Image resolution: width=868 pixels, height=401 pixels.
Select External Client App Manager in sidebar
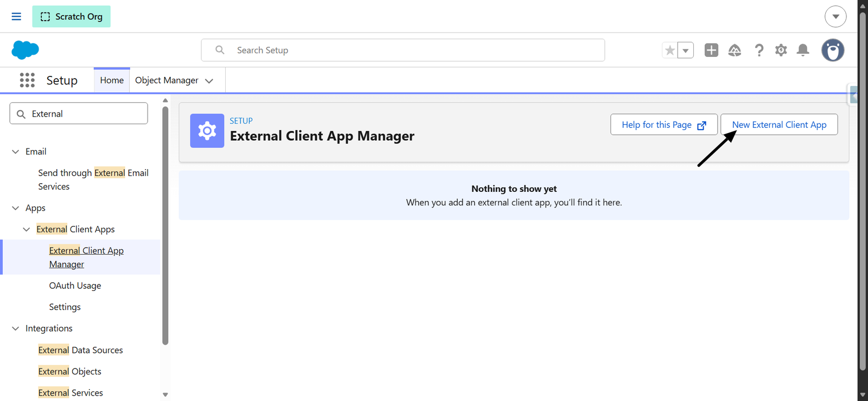coord(86,257)
